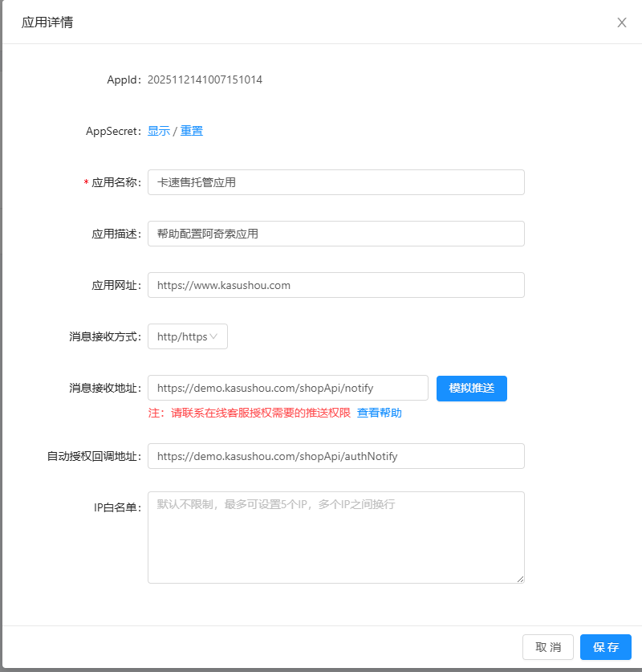Open the 查看帮助 help link
The width and height of the screenshot is (642, 672).
[379, 413]
